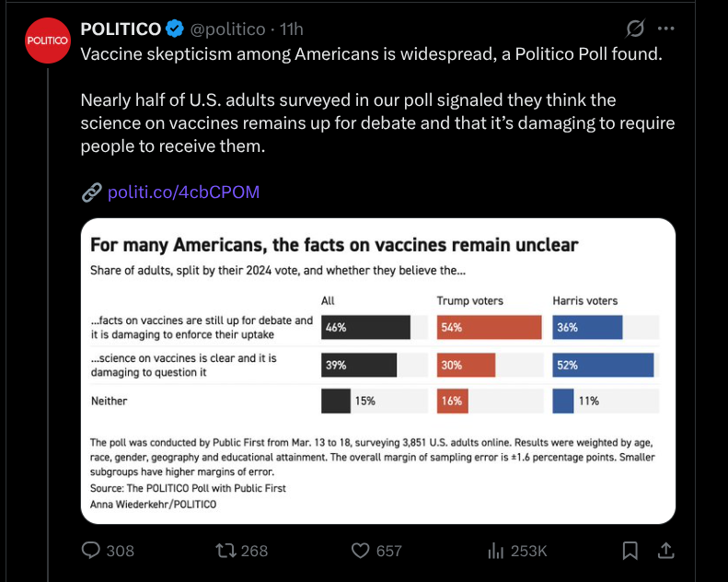Reply to the post via comment icon
The image size is (728, 582).
coord(92,550)
